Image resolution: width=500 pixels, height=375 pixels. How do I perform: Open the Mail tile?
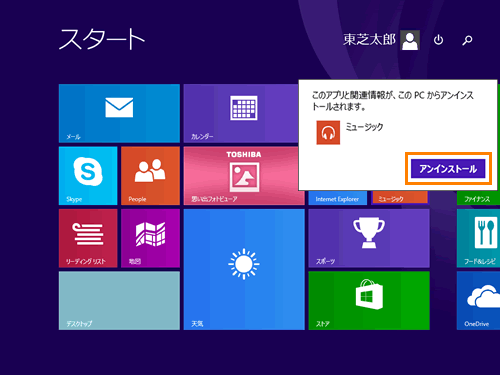[119, 113]
